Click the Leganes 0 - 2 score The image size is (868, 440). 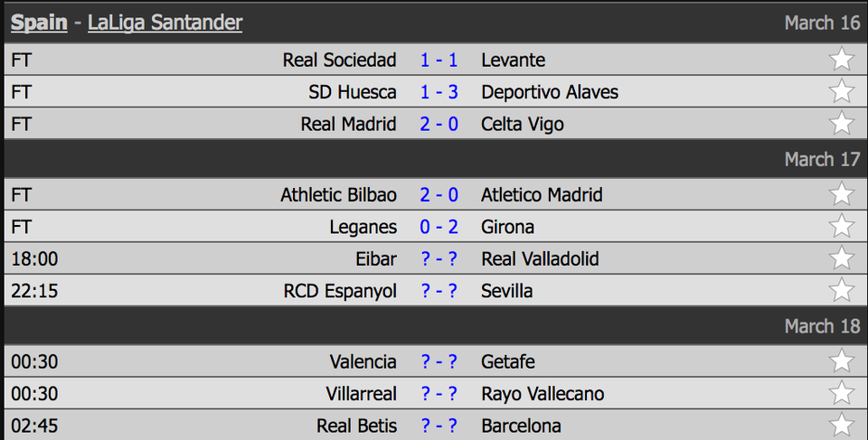coord(439,227)
